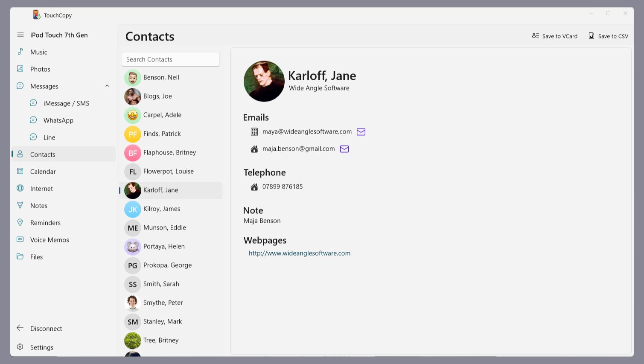Open Reminders in the sidebar

[x=64, y=223]
